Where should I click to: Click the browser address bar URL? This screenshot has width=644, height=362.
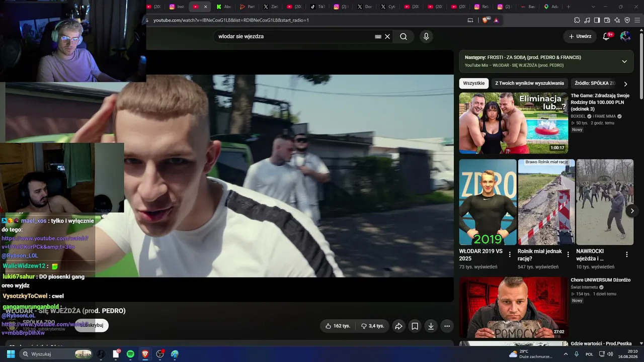pyautogui.click(x=231, y=20)
